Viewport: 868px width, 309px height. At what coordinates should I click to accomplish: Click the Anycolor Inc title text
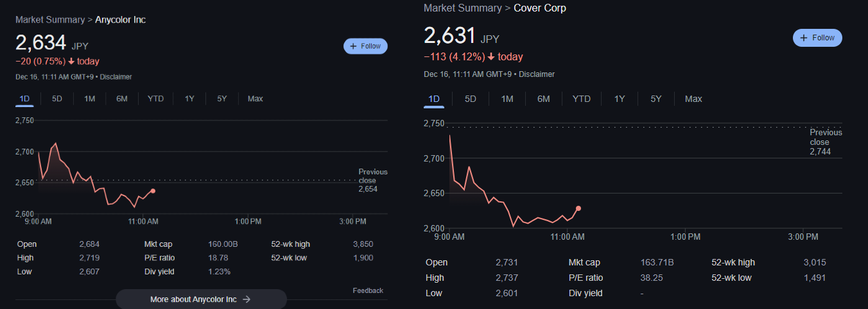pyautogui.click(x=121, y=20)
